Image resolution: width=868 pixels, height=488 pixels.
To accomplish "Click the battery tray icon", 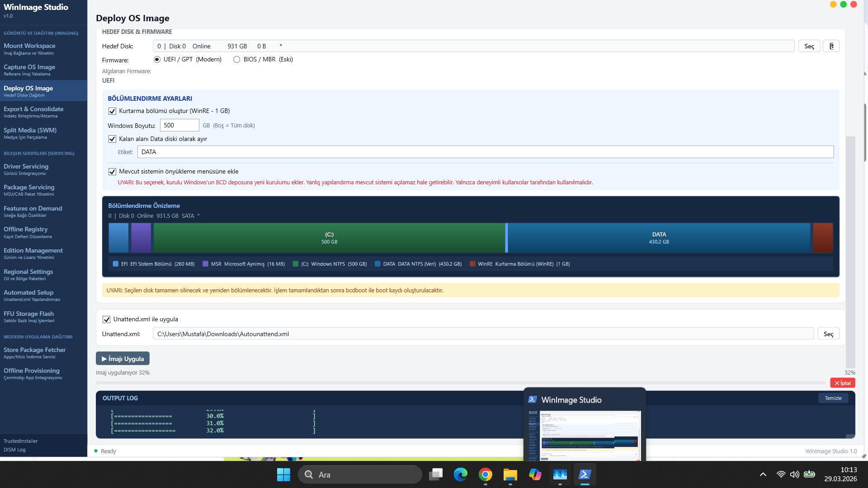I will (809, 474).
